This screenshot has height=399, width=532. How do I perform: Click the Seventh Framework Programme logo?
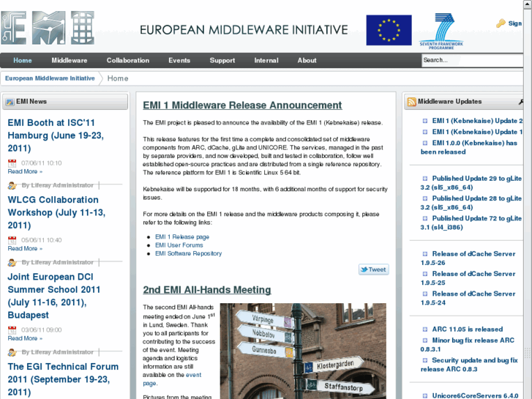point(441,31)
